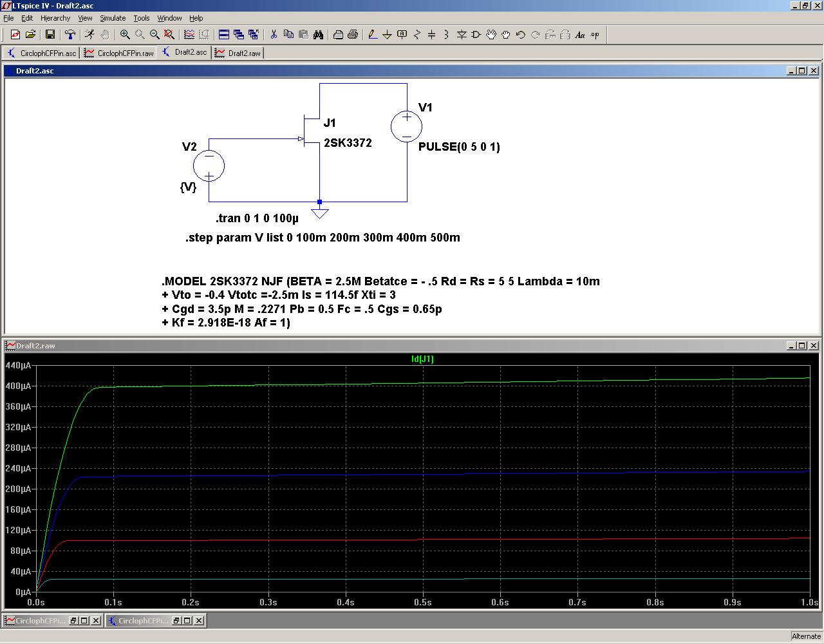The height and width of the screenshot is (644, 824).
Task: Choose the Label Net tool
Action: coord(402,35)
